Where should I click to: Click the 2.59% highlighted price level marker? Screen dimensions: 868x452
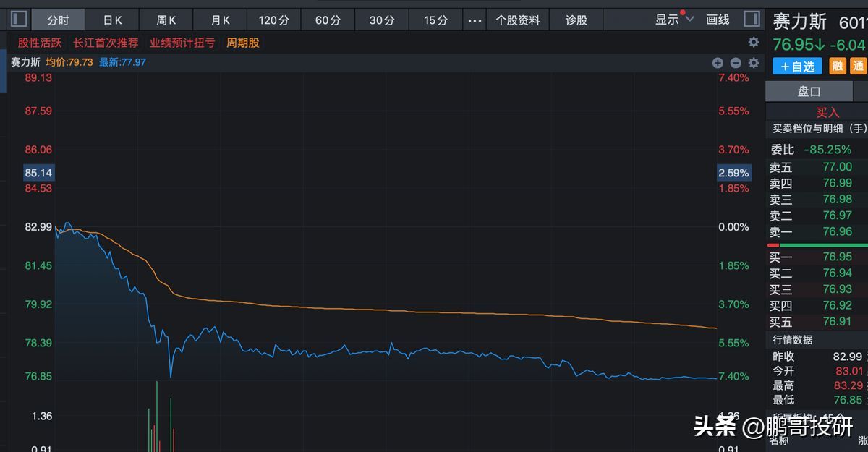click(x=733, y=173)
